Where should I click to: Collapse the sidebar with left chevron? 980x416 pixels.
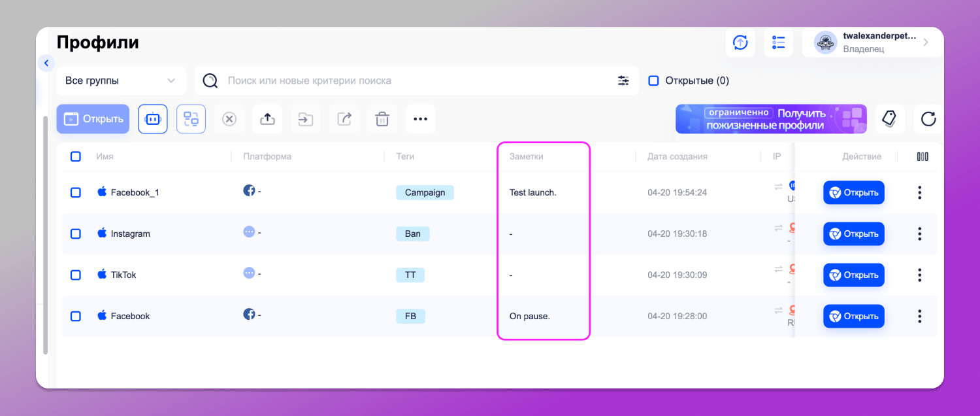pyautogui.click(x=46, y=63)
